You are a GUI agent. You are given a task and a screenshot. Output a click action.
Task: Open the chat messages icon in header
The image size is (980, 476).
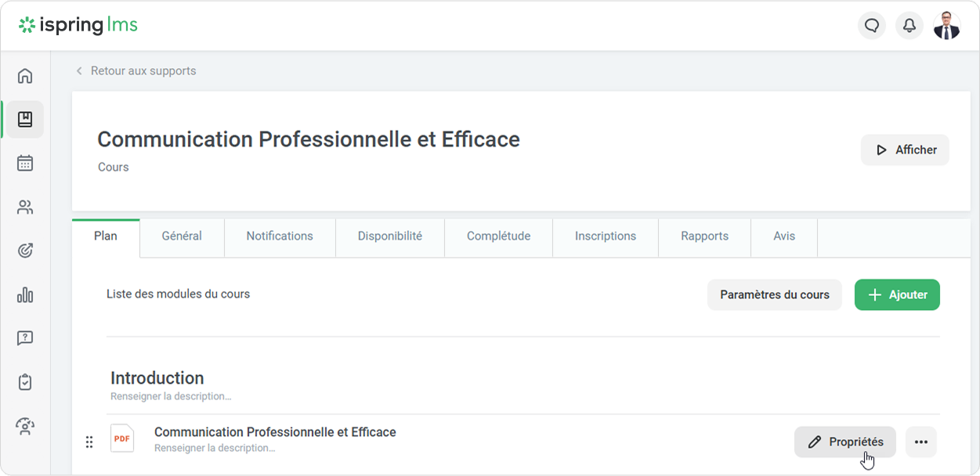coord(872,26)
